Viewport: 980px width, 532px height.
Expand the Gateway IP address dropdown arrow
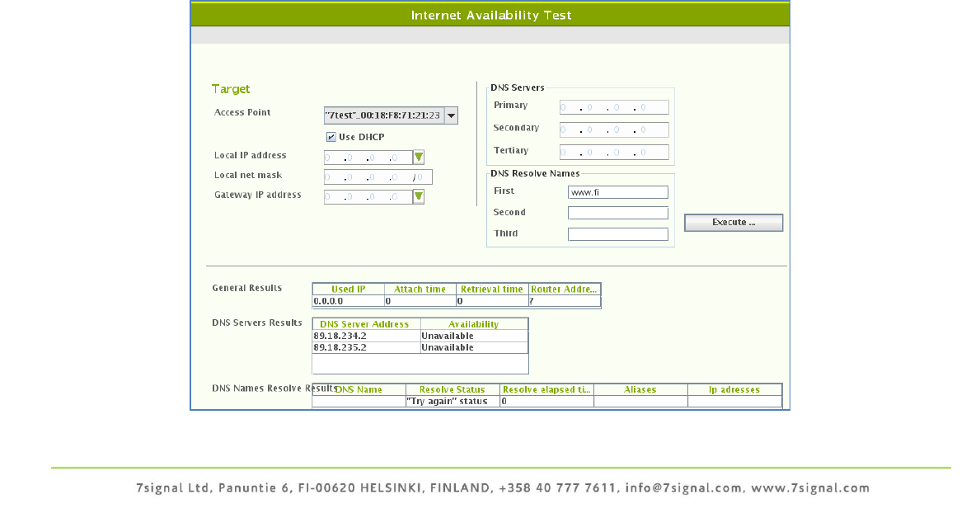coord(419,197)
